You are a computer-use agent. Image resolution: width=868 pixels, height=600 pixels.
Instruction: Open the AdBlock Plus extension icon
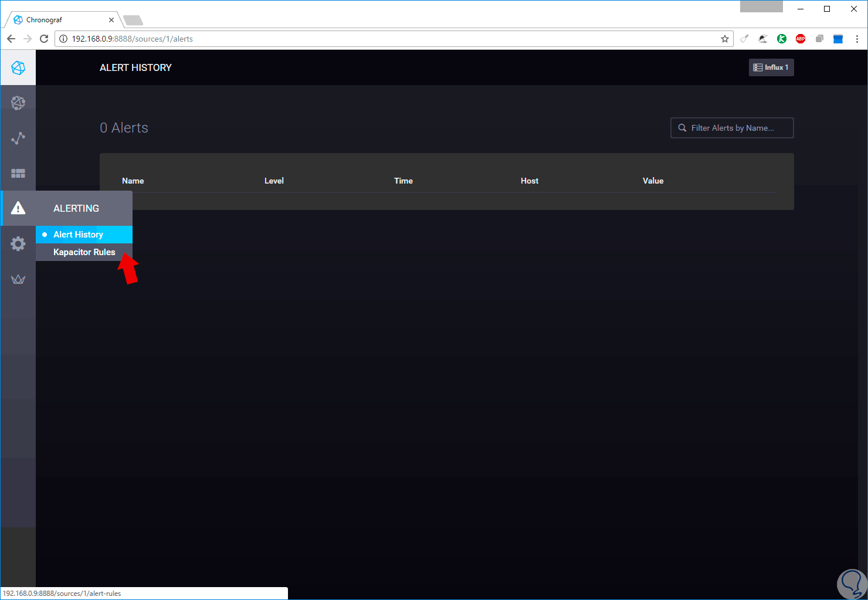tap(801, 39)
